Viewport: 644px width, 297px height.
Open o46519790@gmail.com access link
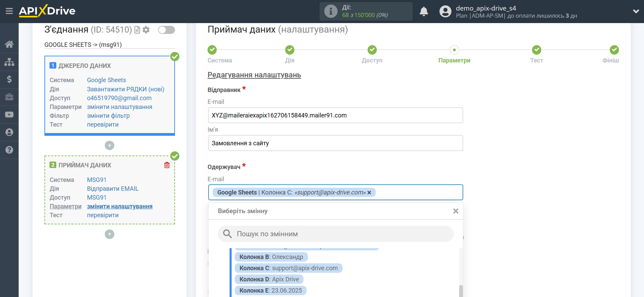(119, 98)
